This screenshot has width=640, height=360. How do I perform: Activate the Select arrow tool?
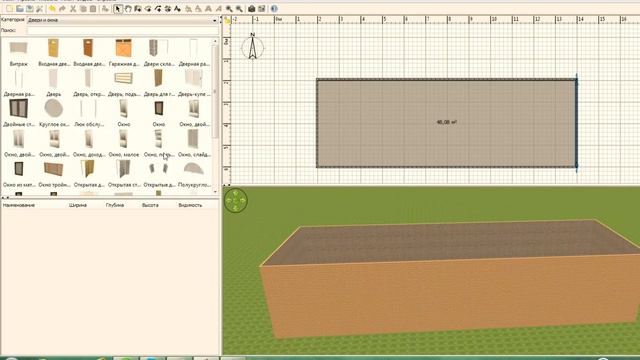pyautogui.click(x=118, y=9)
